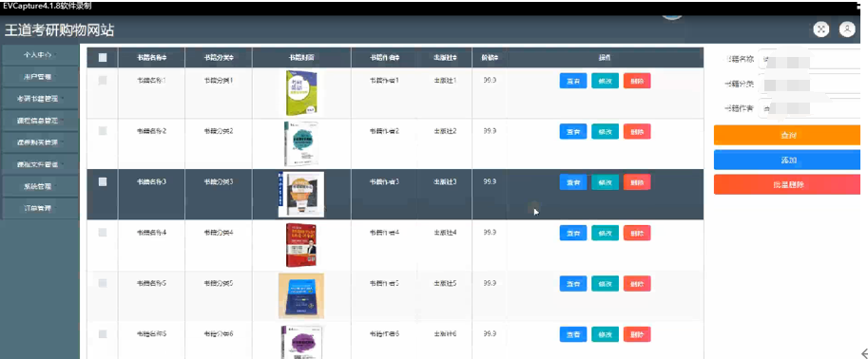Click 查看 in the highlighted 书籍名称3 row
The height and width of the screenshot is (359, 868).
(573, 182)
